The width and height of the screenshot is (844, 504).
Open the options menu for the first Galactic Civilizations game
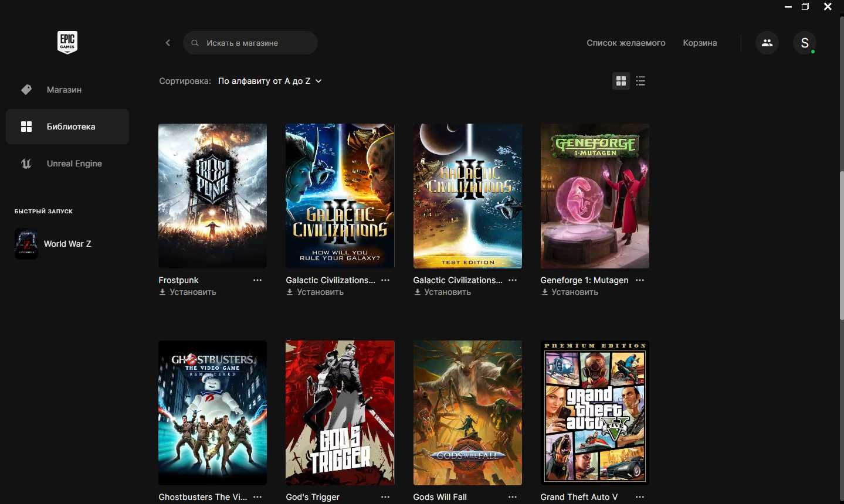[x=385, y=280]
